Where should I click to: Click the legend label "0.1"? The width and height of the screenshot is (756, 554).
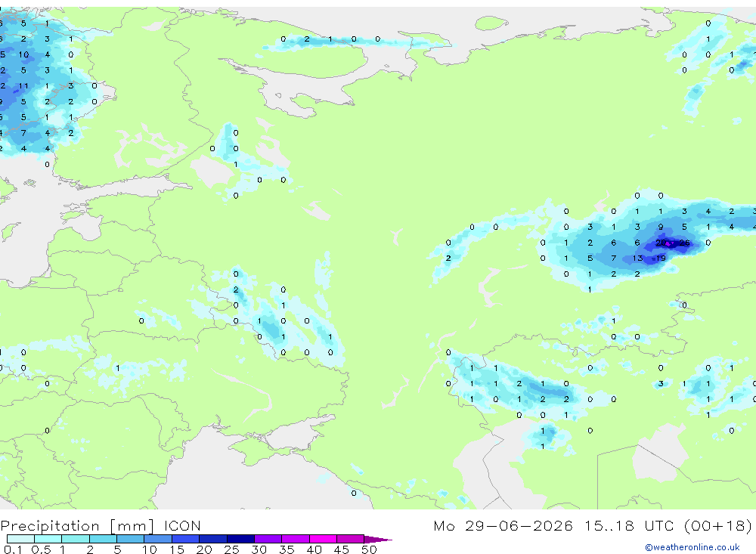[13, 549]
